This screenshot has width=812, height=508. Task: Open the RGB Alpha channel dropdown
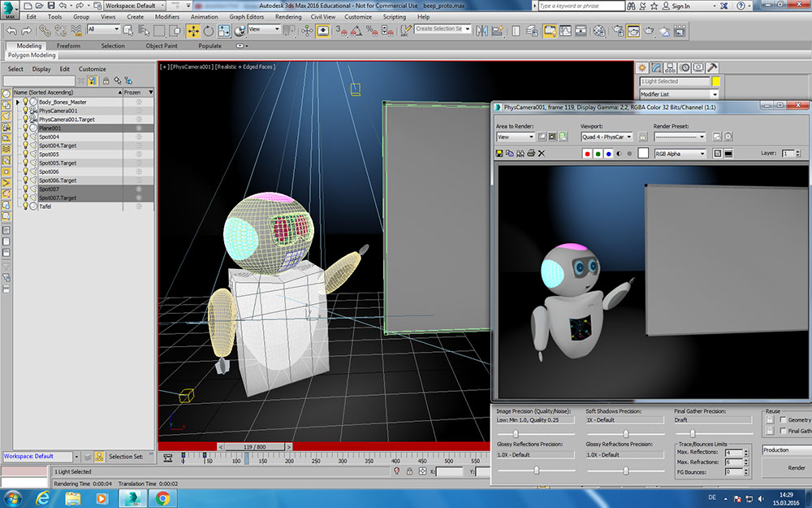[680, 153]
